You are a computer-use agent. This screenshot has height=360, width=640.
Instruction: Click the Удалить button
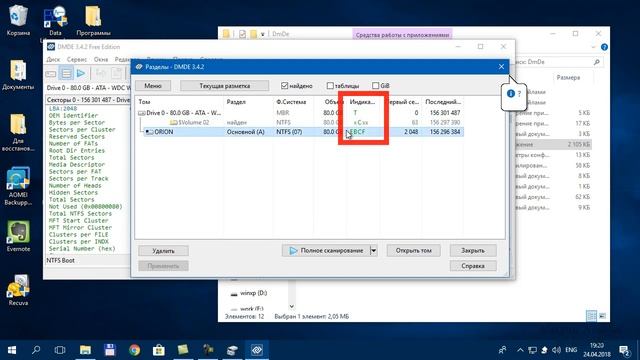tap(163, 251)
